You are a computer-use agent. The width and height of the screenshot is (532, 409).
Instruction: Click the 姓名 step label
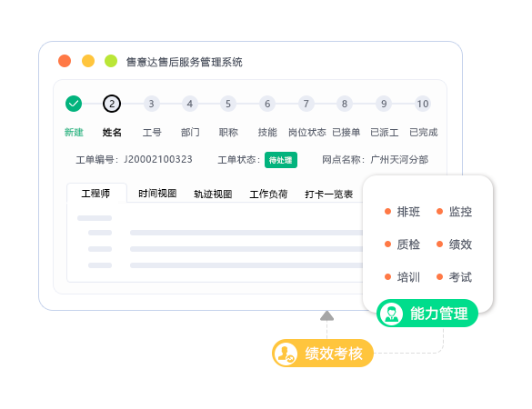112,132
